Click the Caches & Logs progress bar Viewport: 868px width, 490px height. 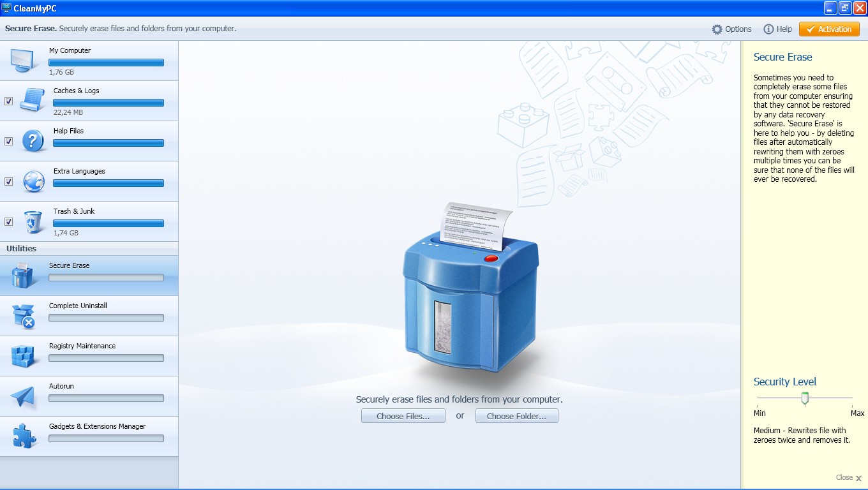[x=108, y=103]
